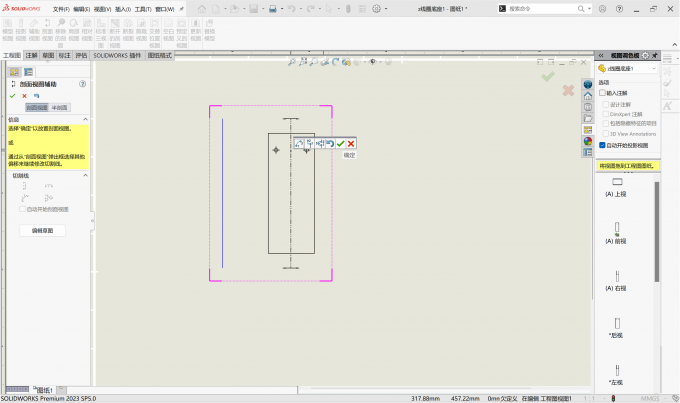680x403 pixels.
Task: Select the 剖面视图 toggle button
Action: click(37, 108)
